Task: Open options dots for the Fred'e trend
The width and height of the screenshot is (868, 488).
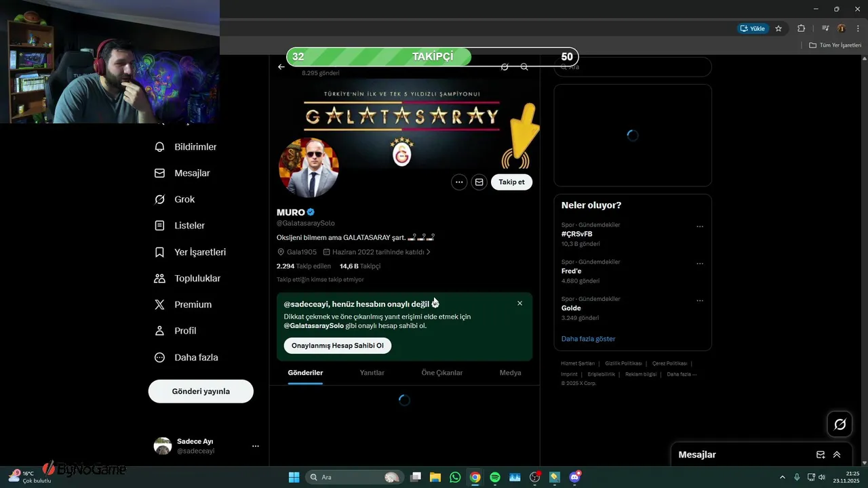Action: click(x=700, y=264)
